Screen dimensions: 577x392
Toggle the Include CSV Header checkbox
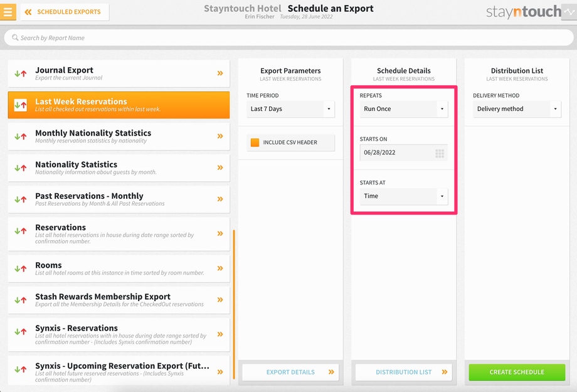(255, 142)
